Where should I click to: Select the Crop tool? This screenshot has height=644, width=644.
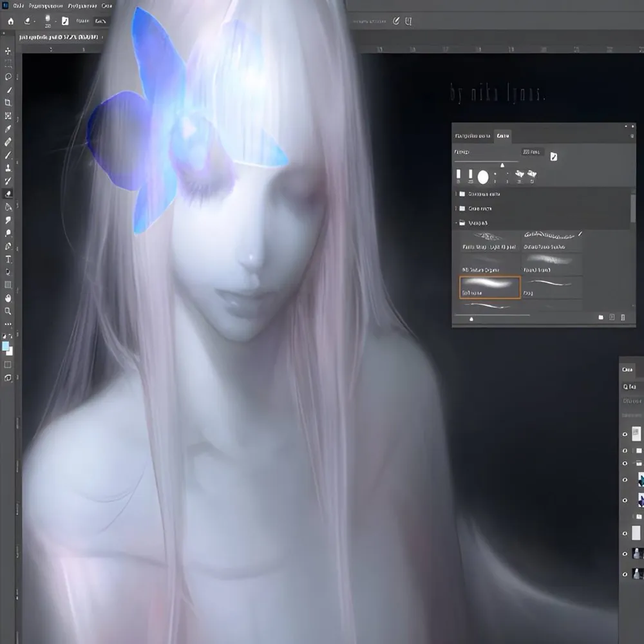8,102
